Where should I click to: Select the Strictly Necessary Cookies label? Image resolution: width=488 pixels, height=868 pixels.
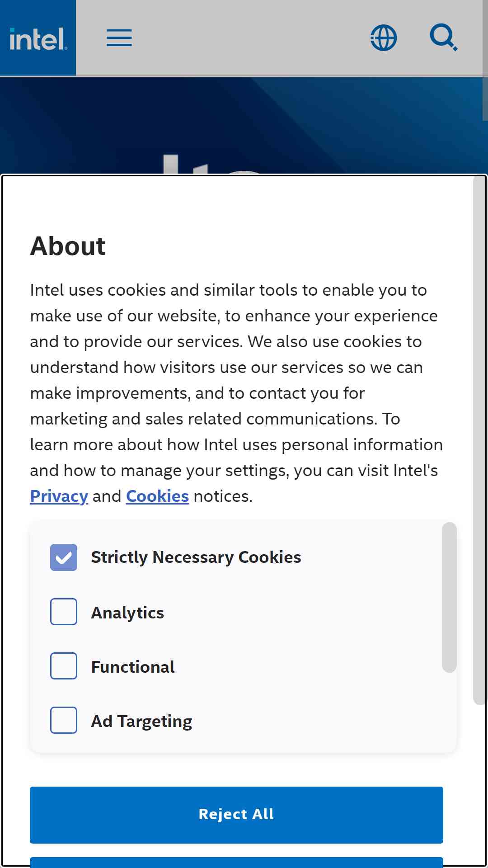point(196,557)
